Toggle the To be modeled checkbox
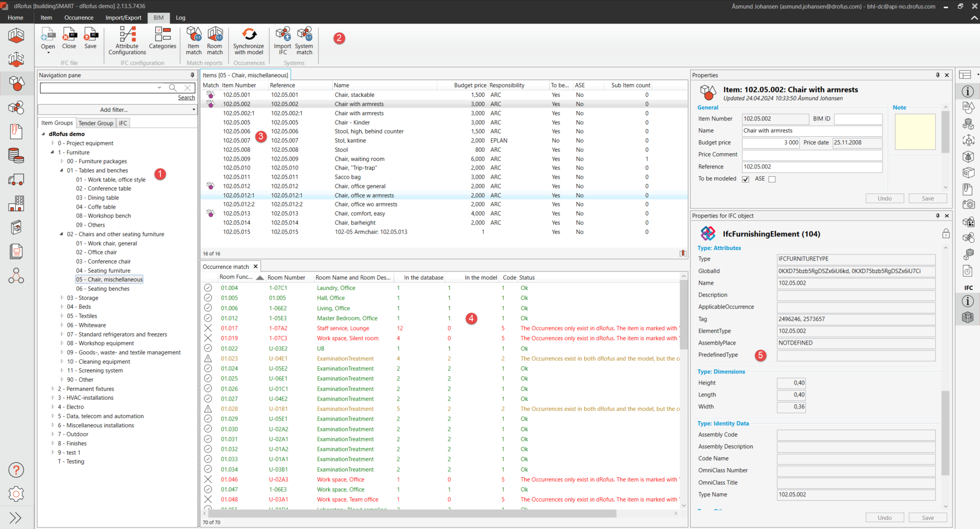The image size is (980, 529). coord(746,179)
